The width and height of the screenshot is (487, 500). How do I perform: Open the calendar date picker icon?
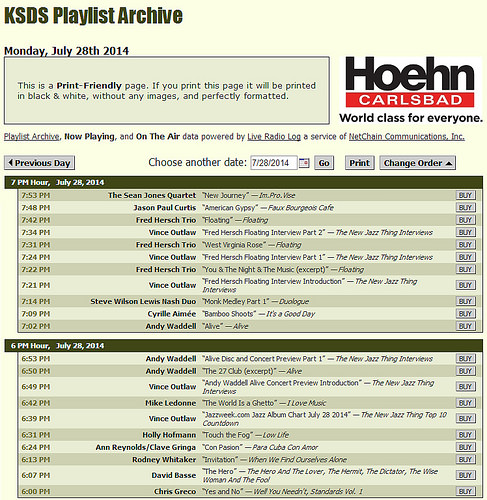(x=304, y=163)
